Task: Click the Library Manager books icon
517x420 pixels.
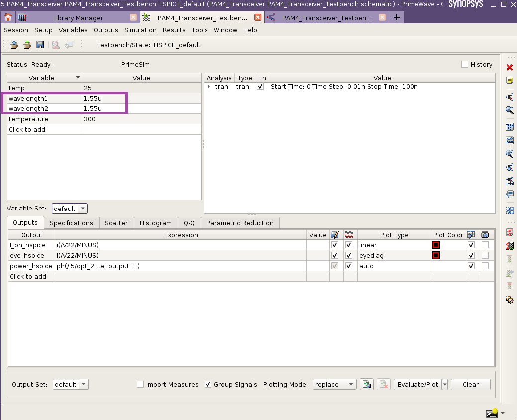Action: (x=22, y=17)
